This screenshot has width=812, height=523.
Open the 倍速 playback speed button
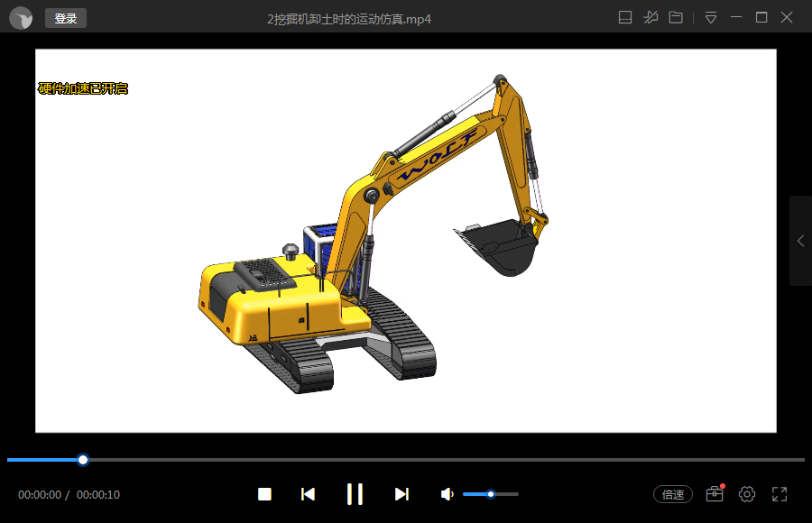(673, 494)
